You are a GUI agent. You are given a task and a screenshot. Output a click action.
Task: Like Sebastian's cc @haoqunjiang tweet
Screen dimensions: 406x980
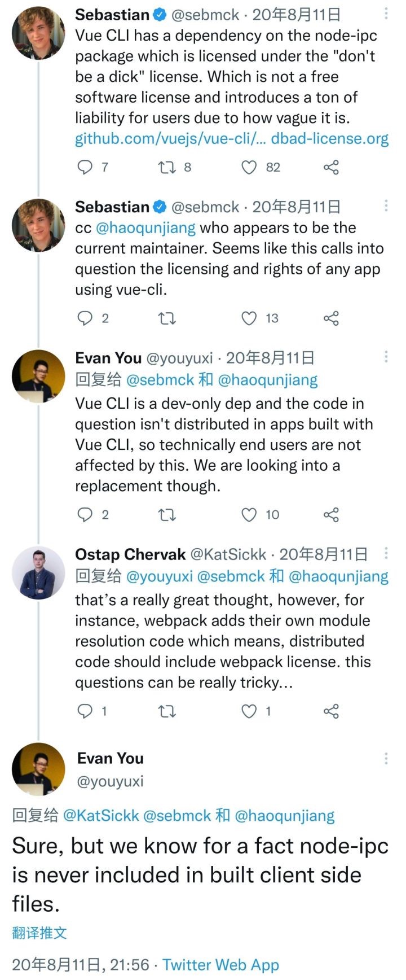(x=249, y=318)
